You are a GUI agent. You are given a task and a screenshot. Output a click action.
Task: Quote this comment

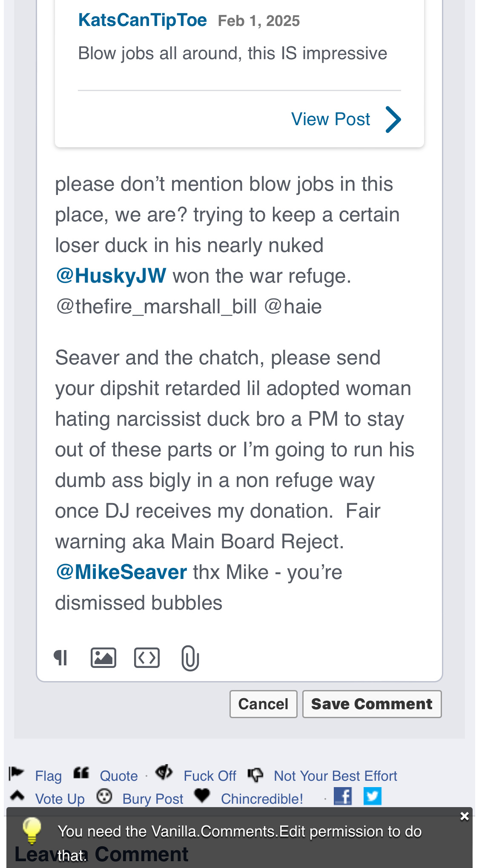118,776
